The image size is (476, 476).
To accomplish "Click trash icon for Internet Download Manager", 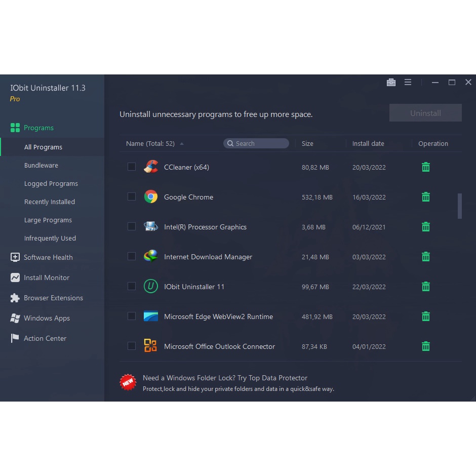I will tap(426, 257).
